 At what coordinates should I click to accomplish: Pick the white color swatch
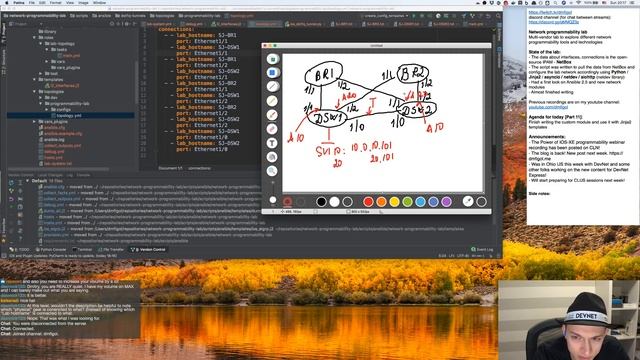pos(334,201)
